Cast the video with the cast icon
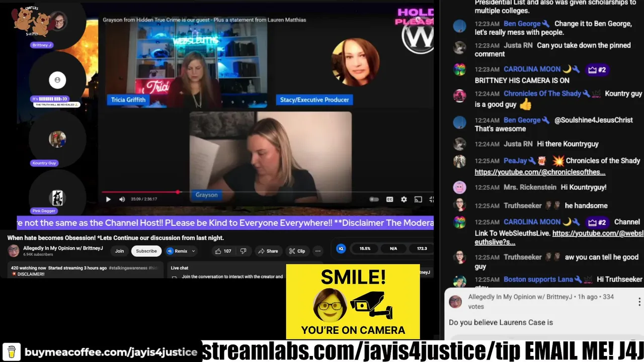 click(418, 199)
